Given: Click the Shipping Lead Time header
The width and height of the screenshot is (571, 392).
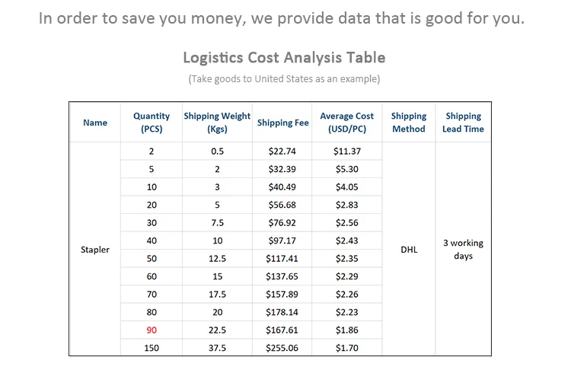Looking at the screenshot, I should coord(463,123).
